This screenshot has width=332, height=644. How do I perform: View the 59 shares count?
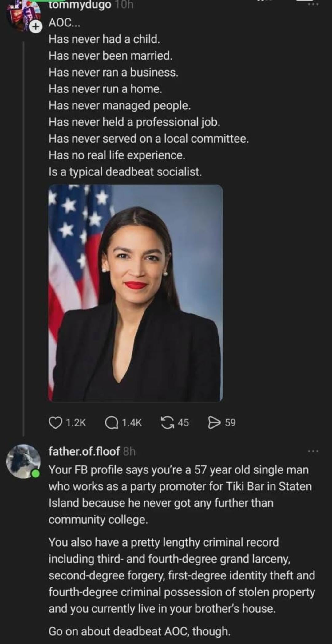point(230,423)
